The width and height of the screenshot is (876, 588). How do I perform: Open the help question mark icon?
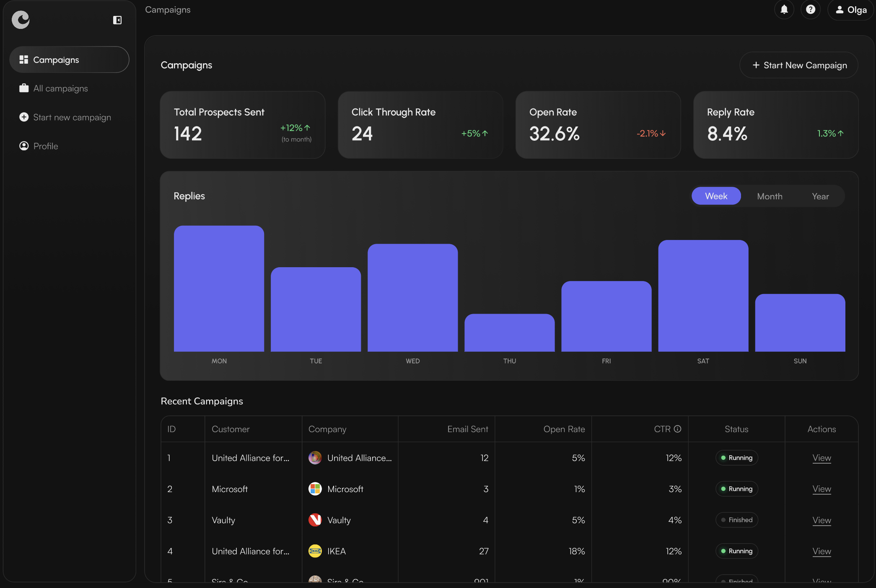[x=810, y=9]
